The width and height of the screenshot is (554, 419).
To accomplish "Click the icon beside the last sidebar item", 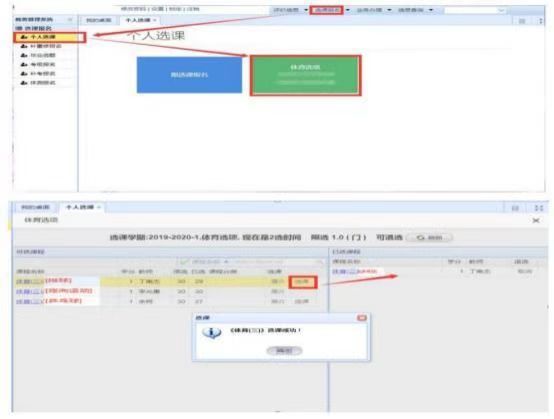I will 24,83.
